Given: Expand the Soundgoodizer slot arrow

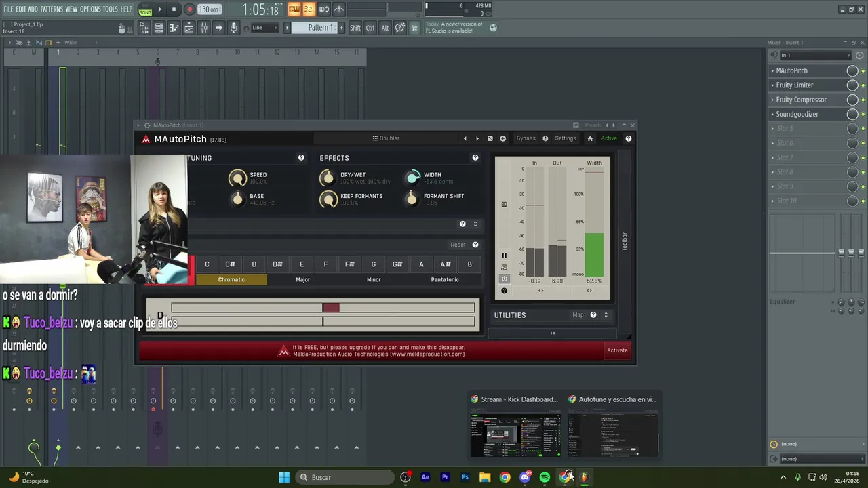Looking at the screenshot, I should (772, 114).
